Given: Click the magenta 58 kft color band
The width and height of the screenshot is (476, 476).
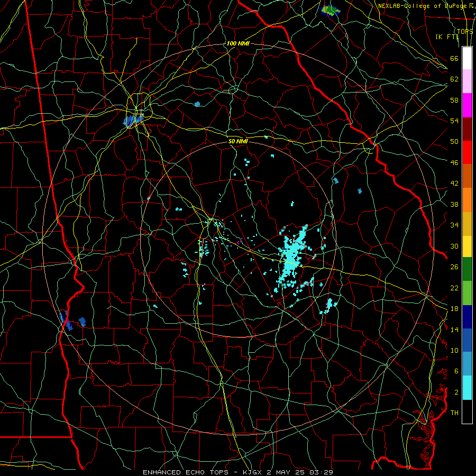Looking at the screenshot, I should [467, 105].
